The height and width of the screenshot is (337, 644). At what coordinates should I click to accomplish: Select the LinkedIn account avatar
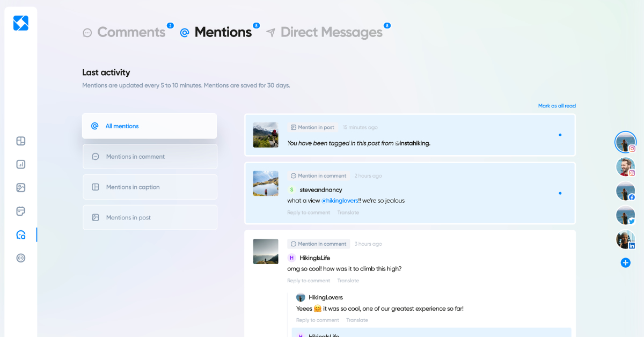[625, 239]
